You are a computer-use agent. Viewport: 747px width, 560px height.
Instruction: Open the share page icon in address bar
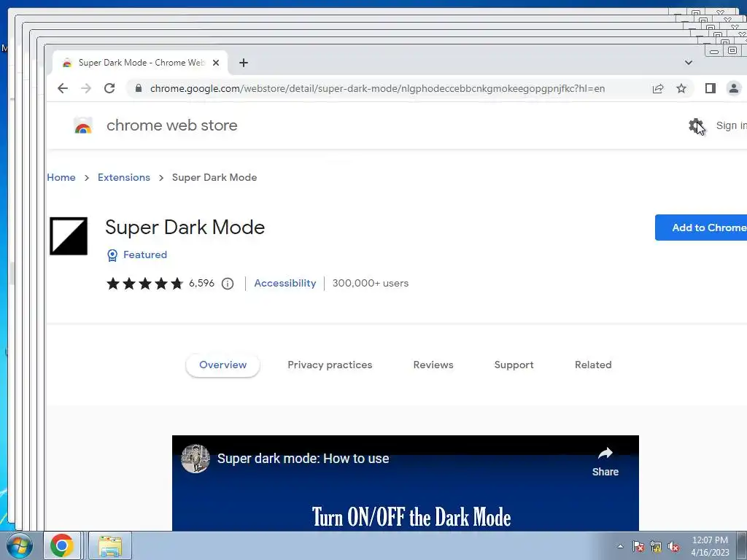coord(658,88)
